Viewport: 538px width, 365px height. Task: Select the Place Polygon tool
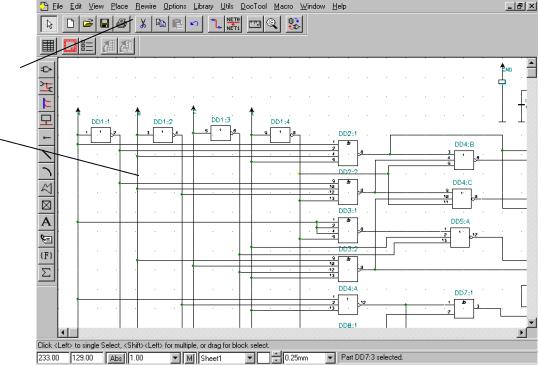pyautogui.click(x=46, y=188)
